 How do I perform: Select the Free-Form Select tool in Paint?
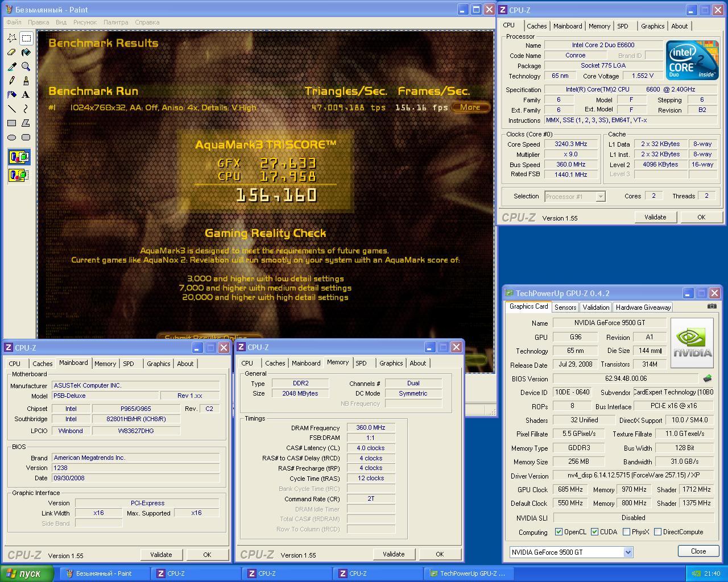click(x=11, y=38)
